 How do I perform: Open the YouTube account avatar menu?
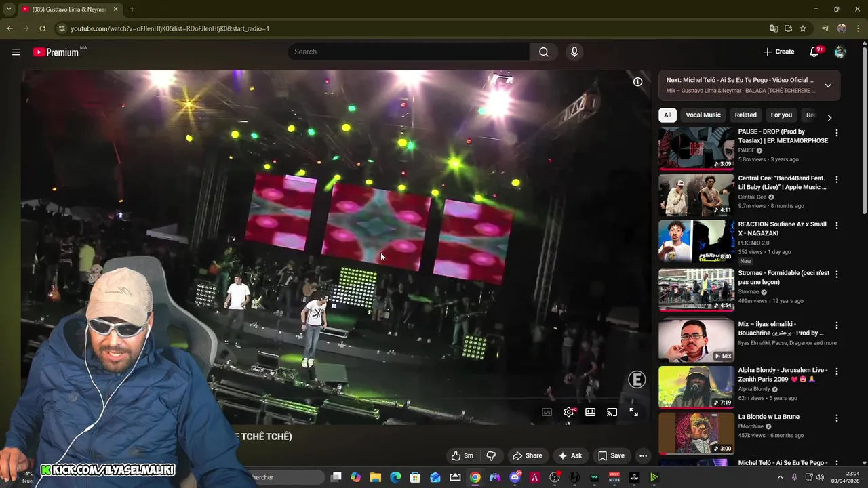840,52
